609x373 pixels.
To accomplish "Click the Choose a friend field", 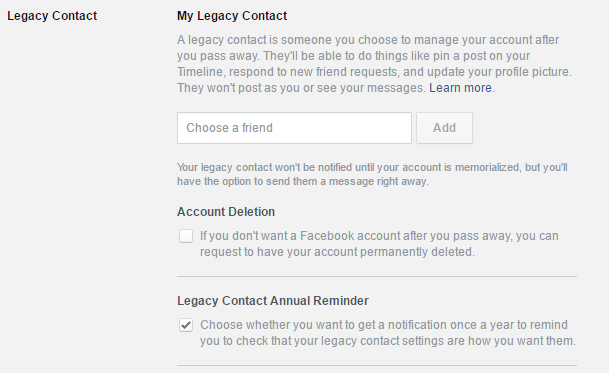I will tap(294, 128).
